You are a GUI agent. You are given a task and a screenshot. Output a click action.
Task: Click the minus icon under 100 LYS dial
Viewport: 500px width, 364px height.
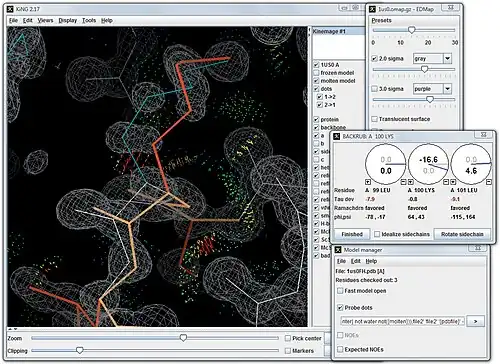point(446,182)
